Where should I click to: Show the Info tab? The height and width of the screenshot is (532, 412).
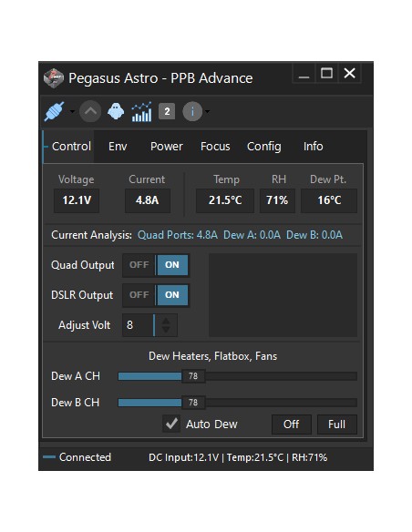click(x=314, y=147)
